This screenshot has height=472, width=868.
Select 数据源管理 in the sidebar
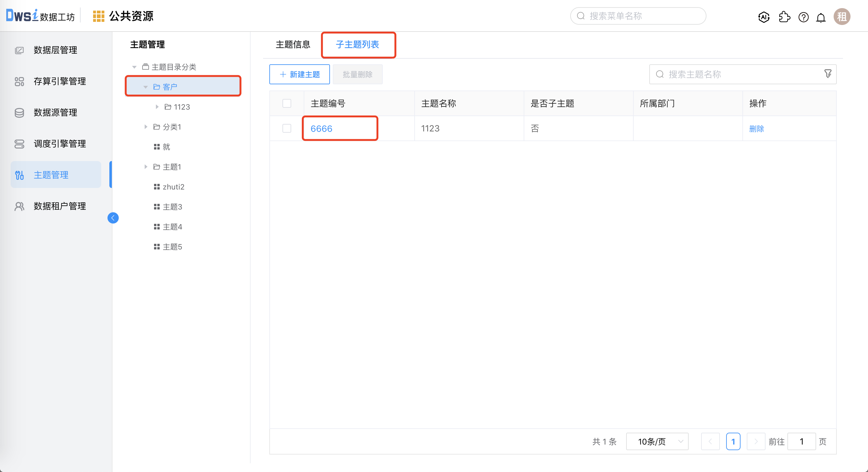(56, 112)
